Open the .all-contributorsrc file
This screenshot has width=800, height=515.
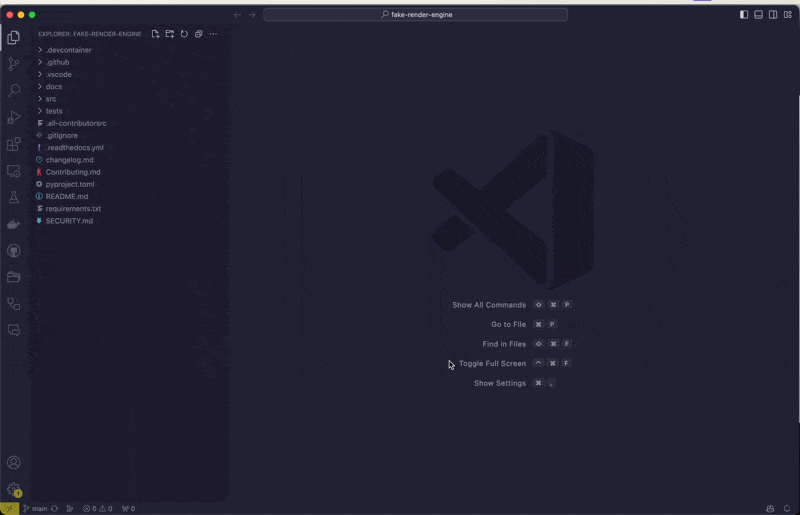pyautogui.click(x=130, y=124)
